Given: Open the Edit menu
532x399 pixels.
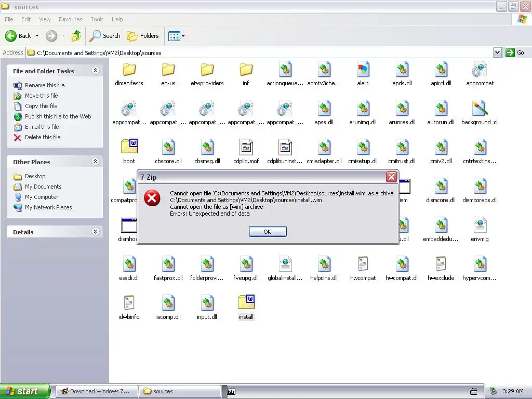Looking at the screenshot, I should 26,19.
